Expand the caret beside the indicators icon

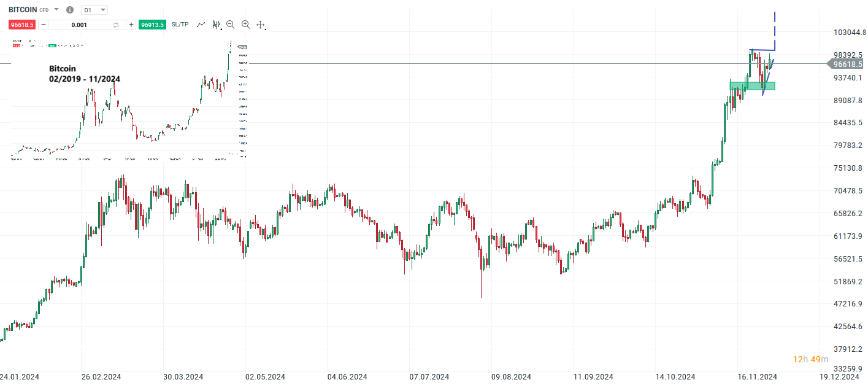pyautogui.click(x=221, y=28)
